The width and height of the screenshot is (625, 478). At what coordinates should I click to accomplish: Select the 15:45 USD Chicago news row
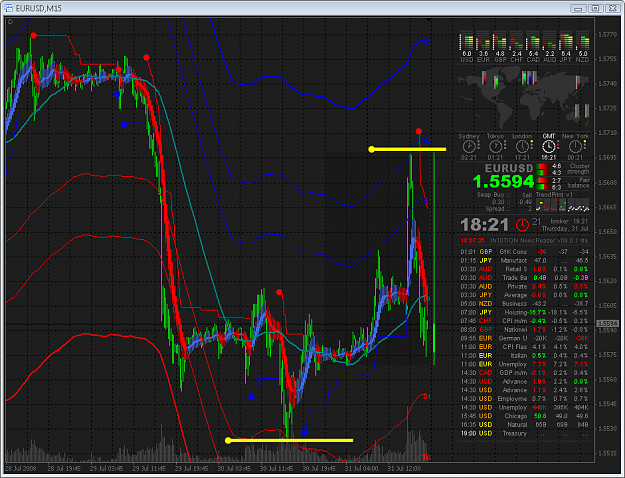tap(524, 416)
